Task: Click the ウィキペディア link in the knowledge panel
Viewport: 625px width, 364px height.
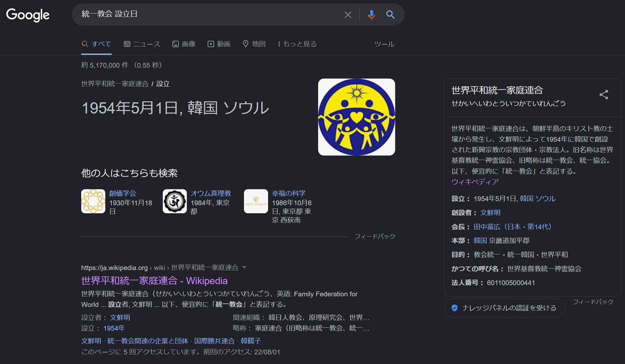Action: coord(475,182)
